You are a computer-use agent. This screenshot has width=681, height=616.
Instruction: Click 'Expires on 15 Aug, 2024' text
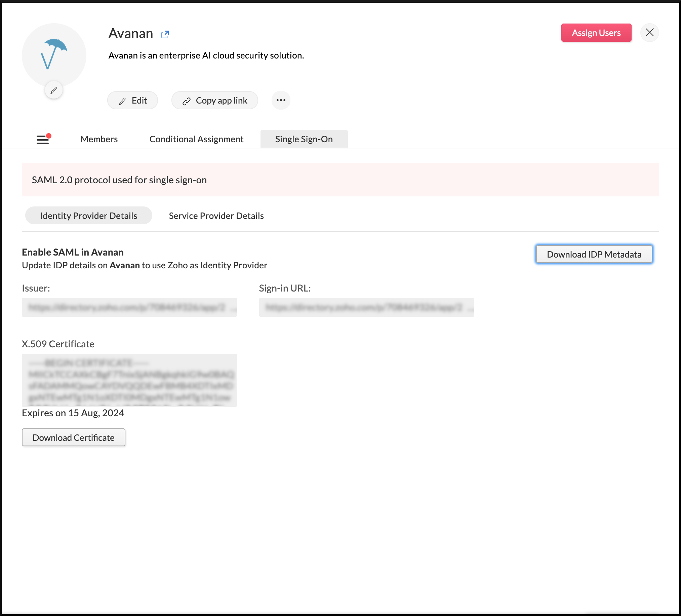point(73,413)
